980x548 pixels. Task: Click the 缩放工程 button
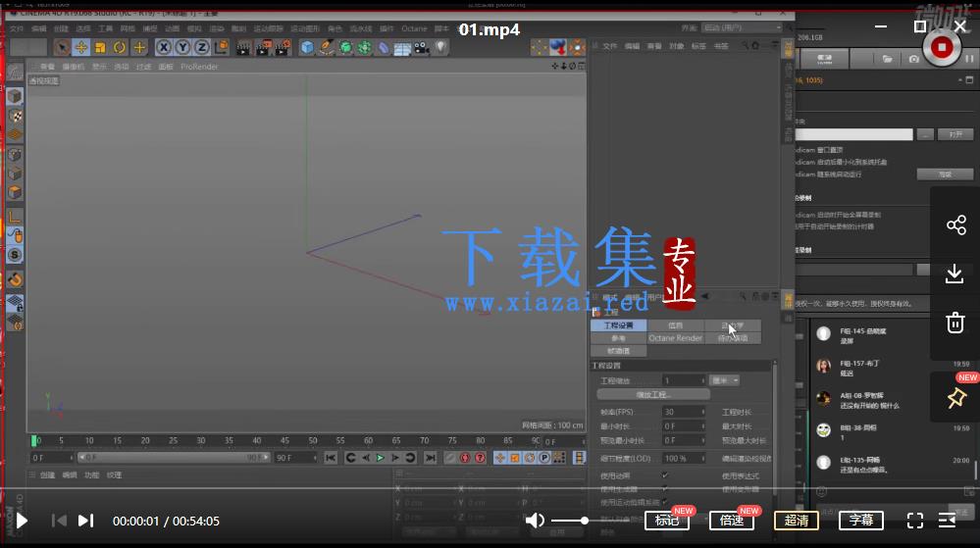(653, 395)
